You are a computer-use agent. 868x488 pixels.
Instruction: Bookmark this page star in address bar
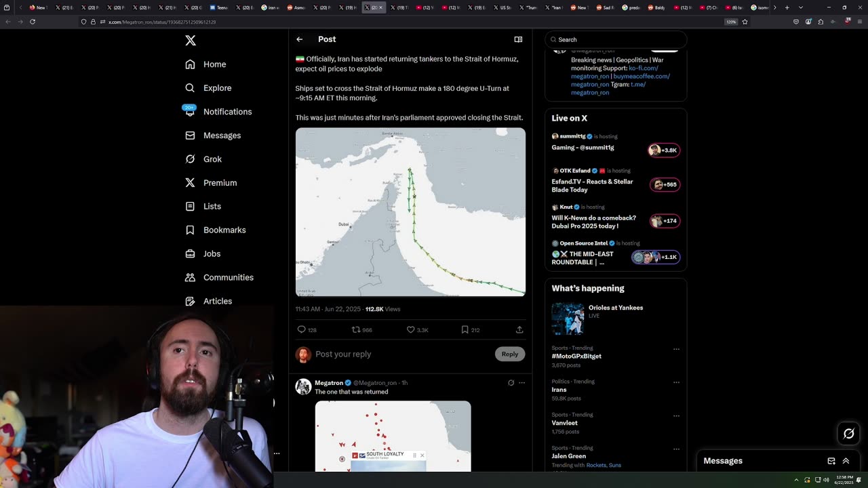pyautogui.click(x=745, y=22)
